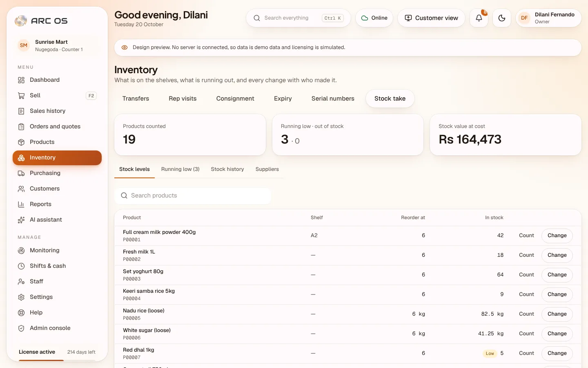Select the Orders and quotes clipboard icon
This screenshot has height=368, width=588.
(x=21, y=127)
